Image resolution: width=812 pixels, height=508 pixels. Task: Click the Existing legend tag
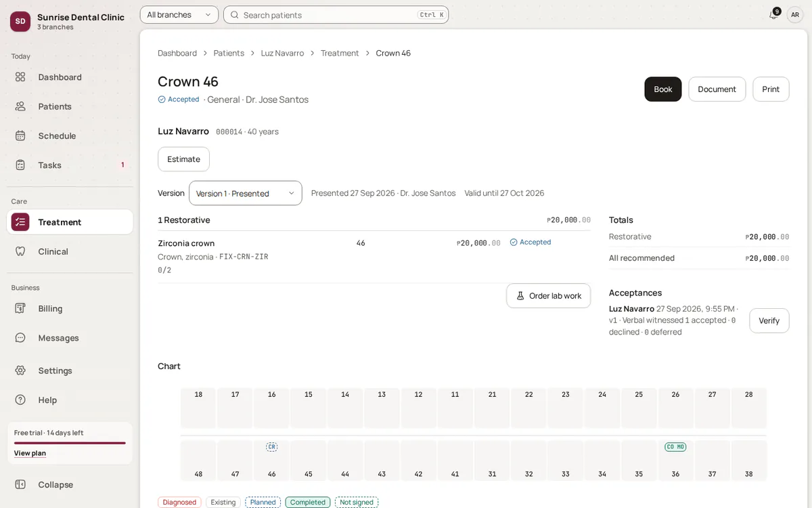(x=223, y=503)
